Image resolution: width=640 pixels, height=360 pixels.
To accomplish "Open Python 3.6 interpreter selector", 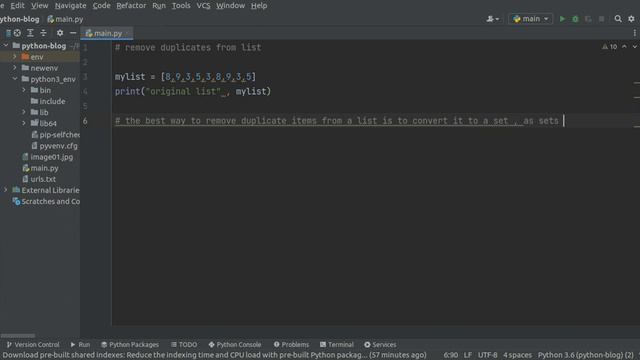I will click(x=586, y=355).
